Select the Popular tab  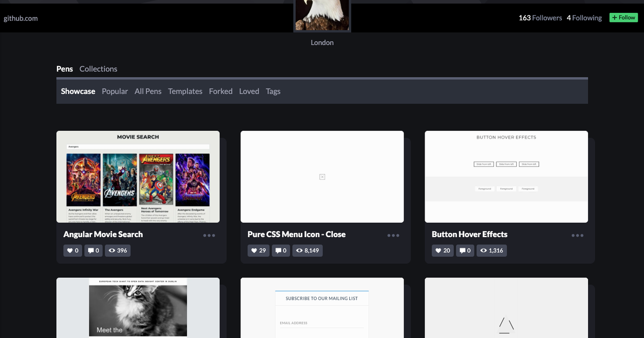(x=115, y=91)
